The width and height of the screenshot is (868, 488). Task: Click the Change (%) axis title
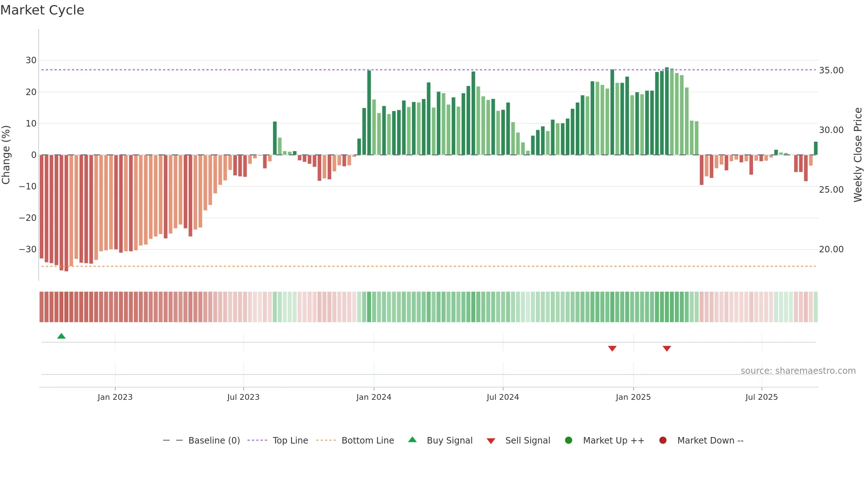(x=6, y=155)
